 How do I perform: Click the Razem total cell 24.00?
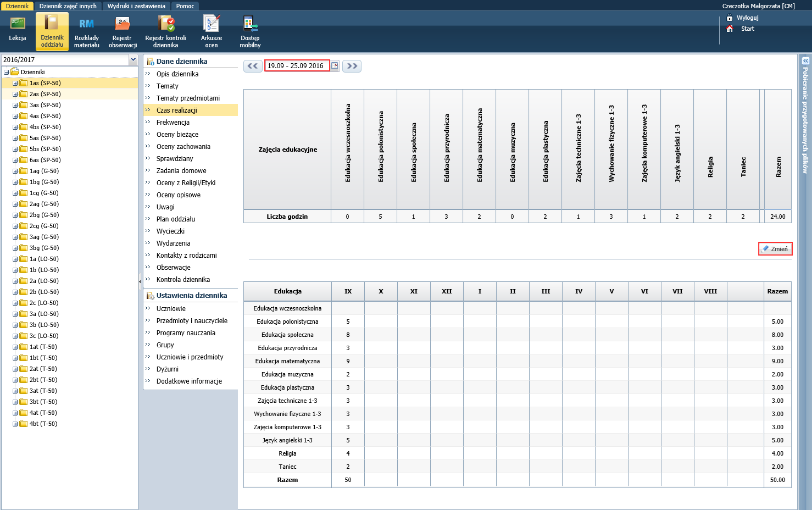click(778, 217)
